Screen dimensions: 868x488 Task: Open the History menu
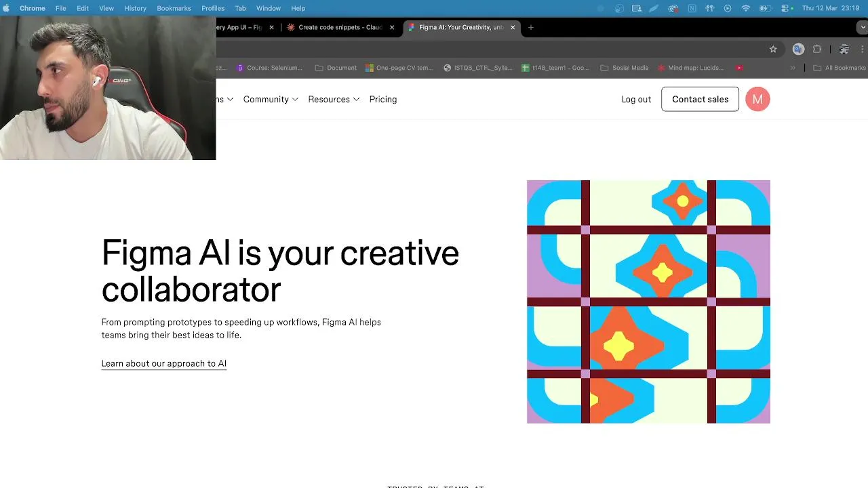[x=135, y=8]
